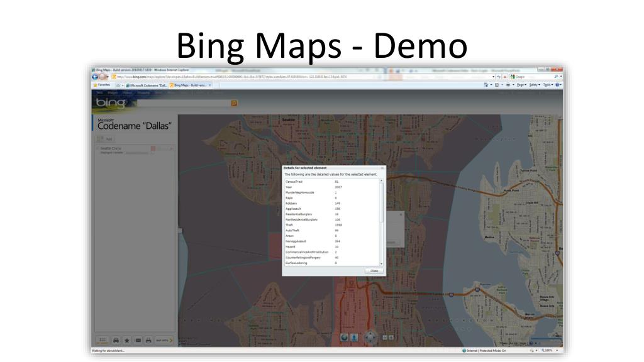Open the map apps arrow button
The image size is (644, 362).
pos(165,340)
